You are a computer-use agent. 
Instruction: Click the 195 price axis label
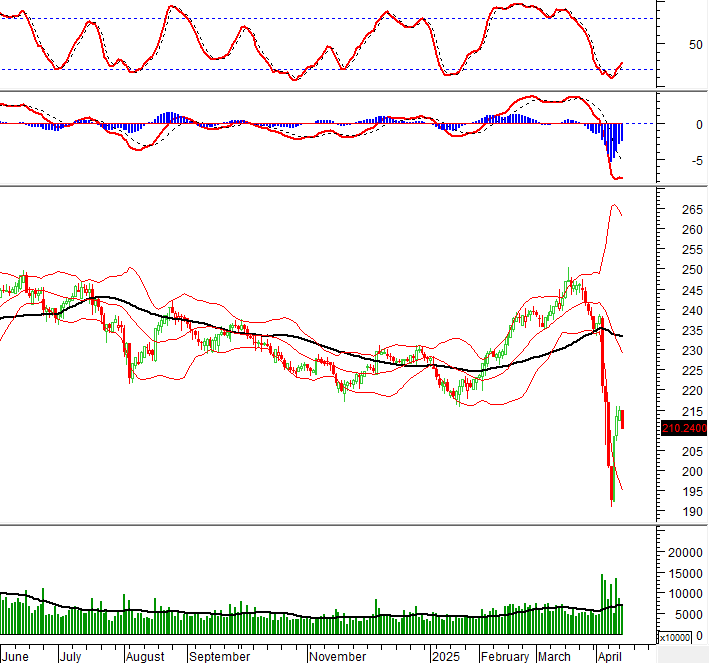click(x=692, y=492)
